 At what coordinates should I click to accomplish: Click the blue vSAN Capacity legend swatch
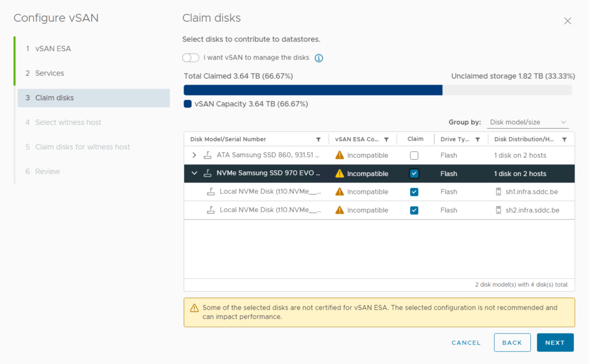pyautogui.click(x=188, y=104)
